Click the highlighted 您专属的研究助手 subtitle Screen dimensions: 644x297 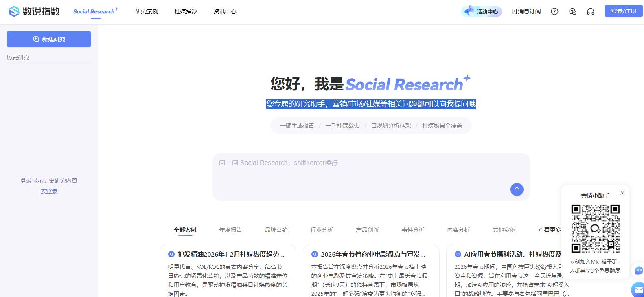371,104
